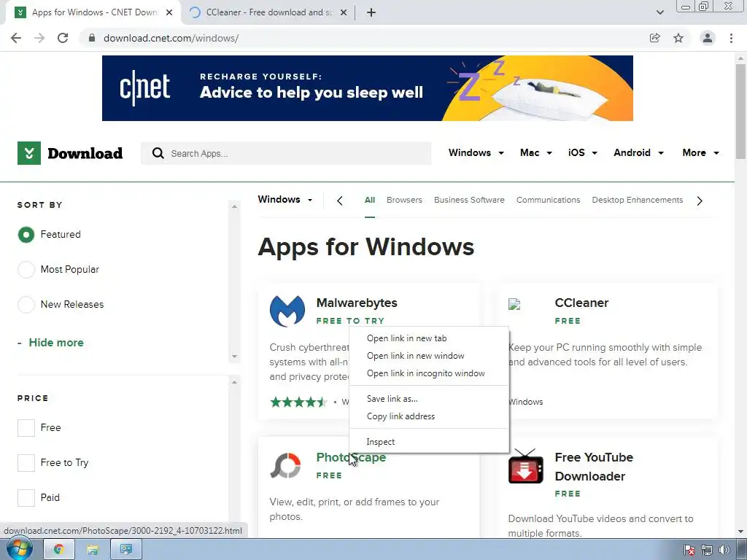The height and width of the screenshot is (560, 747).
Task: Open a new tab with plus button
Action: click(371, 13)
